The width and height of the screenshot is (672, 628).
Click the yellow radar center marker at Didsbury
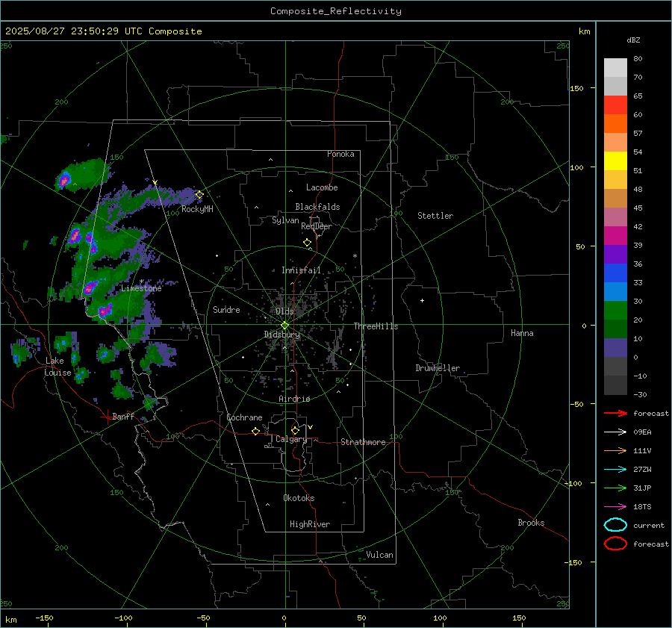tap(285, 326)
